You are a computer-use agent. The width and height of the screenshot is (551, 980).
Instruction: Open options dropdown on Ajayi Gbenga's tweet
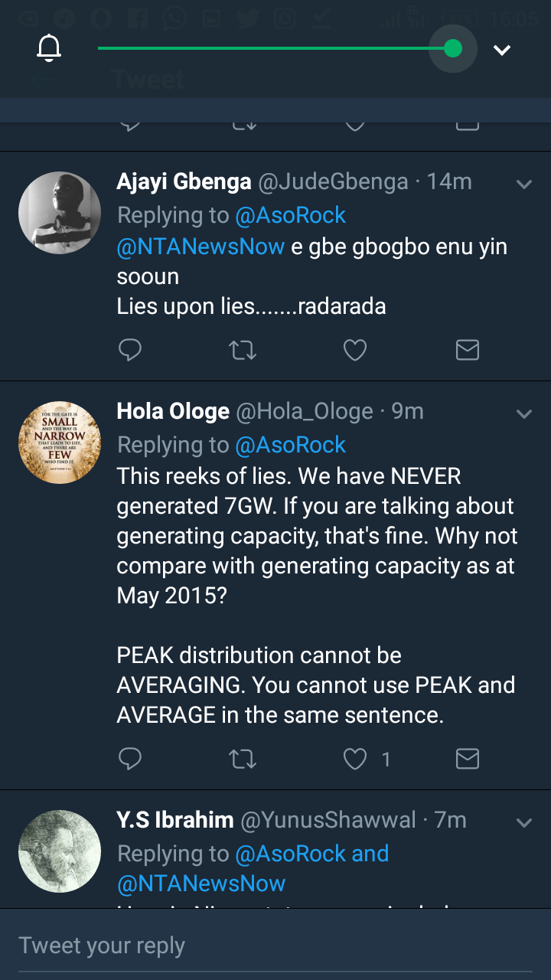[x=524, y=185]
